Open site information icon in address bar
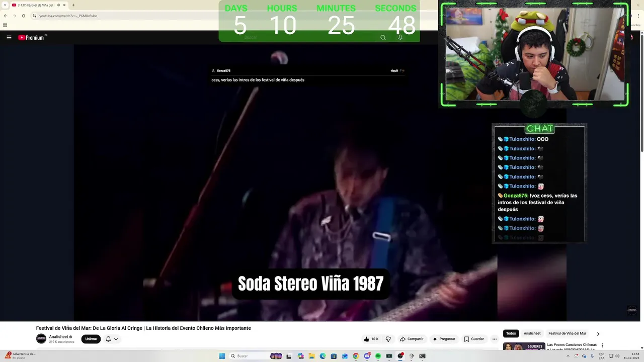 (34, 16)
